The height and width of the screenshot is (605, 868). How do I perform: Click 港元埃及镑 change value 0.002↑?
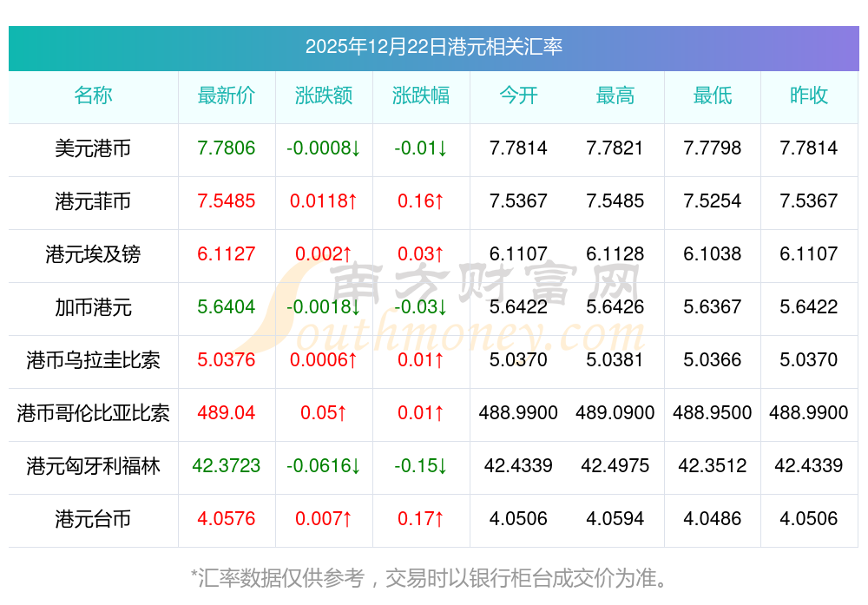click(324, 254)
